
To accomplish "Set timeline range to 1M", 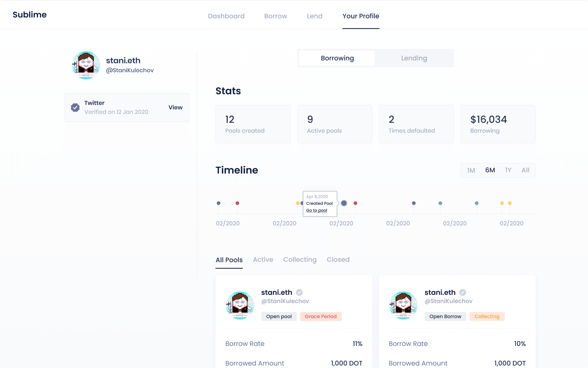I will 471,170.
